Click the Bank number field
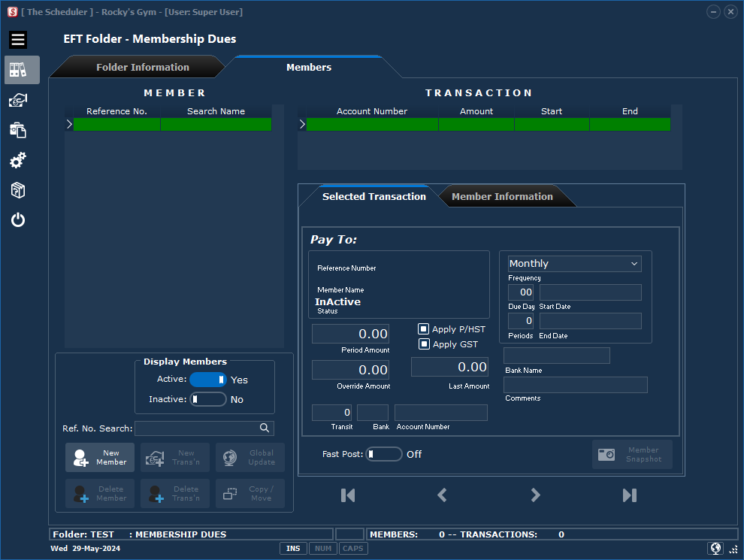 tap(373, 413)
